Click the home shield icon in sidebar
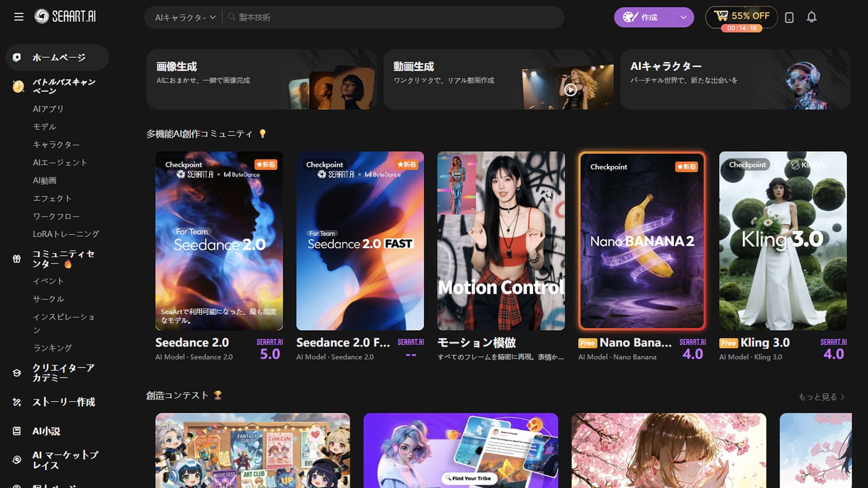This screenshot has height=488, width=868. (17, 57)
